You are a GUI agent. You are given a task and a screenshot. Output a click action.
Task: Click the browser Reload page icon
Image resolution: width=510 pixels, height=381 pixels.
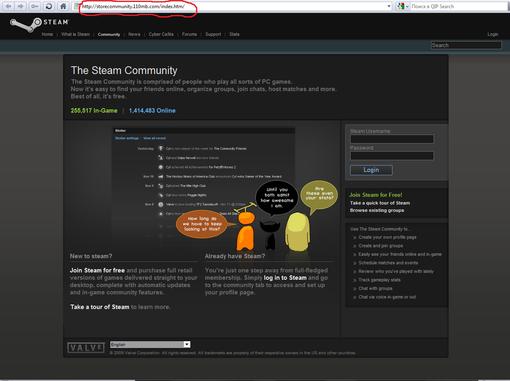[49, 6]
